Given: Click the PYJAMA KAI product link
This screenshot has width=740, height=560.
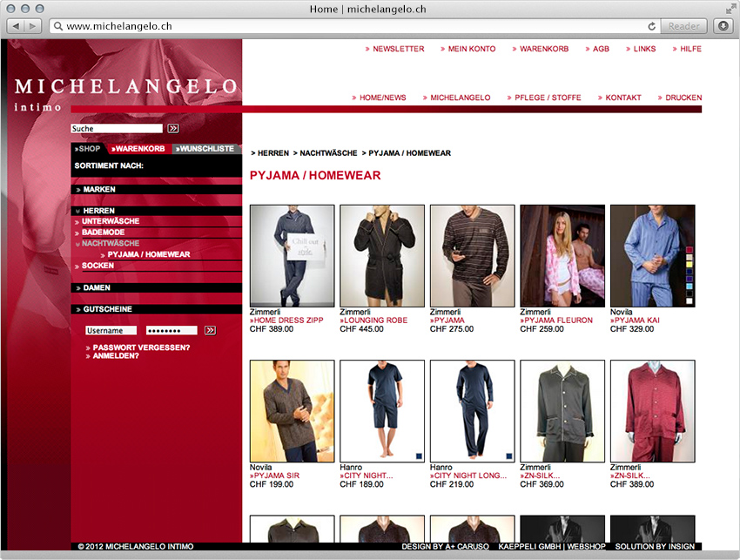Looking at the screenshot, I should (635, 320).
